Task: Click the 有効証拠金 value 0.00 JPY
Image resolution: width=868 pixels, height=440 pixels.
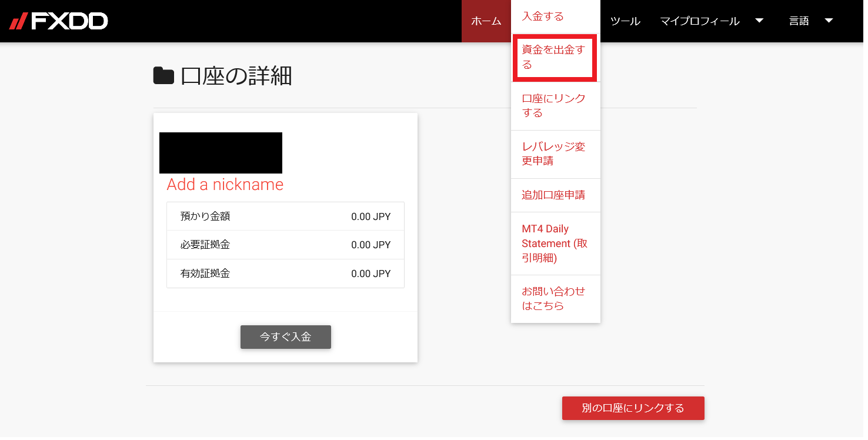Action: point(371,274)
